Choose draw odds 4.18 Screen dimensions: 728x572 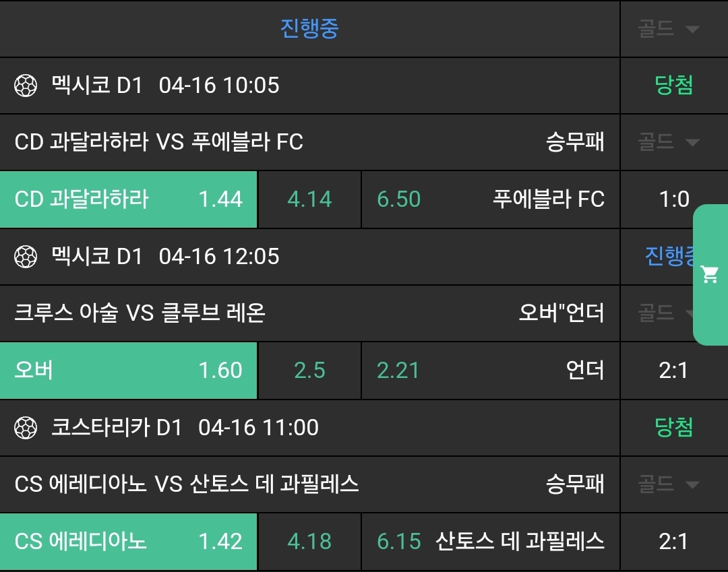(x=309, y=542)
